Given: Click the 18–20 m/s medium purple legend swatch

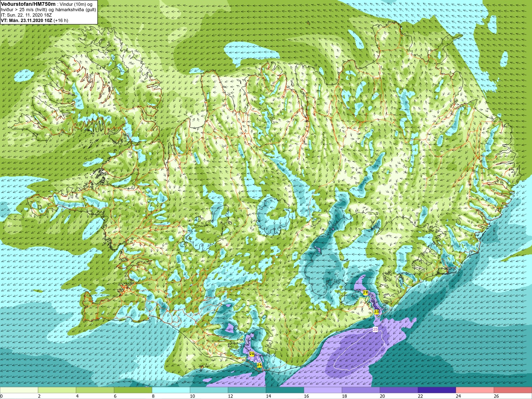Looking at the screenshot, I should tap(361, 390).
